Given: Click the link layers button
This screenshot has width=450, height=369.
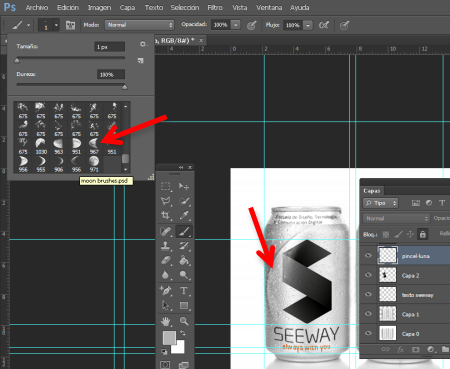Looking at the screenshot, I should [385, 349].
